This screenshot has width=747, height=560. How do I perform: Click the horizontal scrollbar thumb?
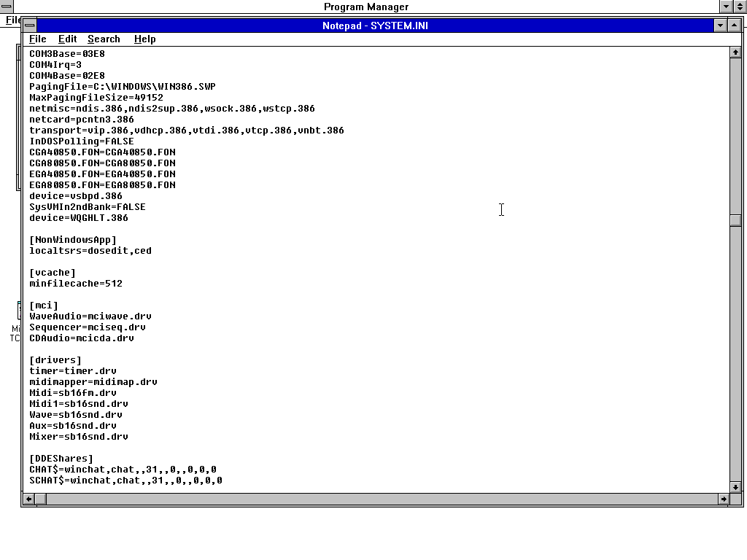[41, 499]
